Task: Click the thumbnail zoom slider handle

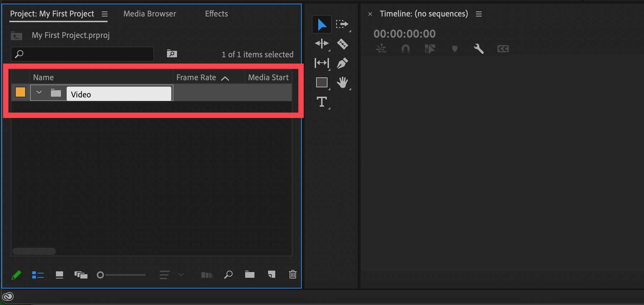Action: pyautogui.click(x=101, y=275)
